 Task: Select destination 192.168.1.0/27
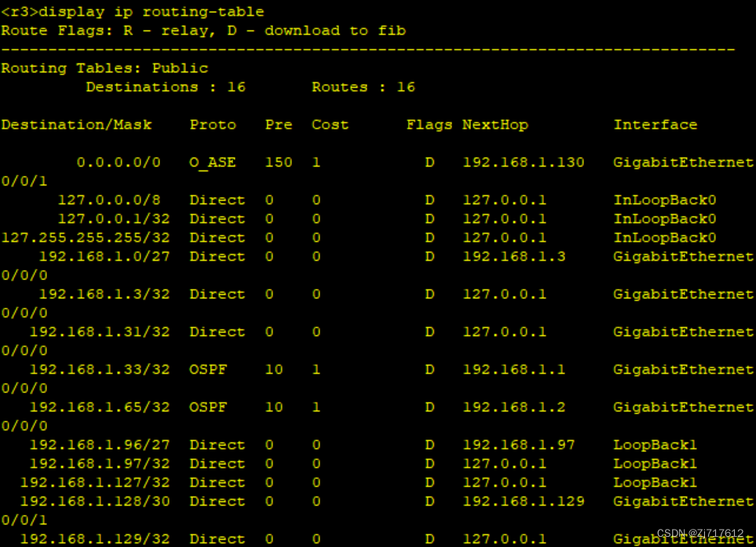pos(104,257)
